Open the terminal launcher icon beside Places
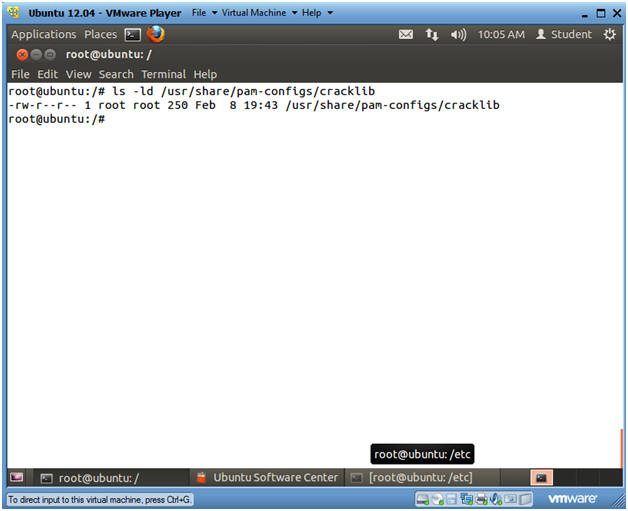This screenshot has width=628, height=511. click(133, 35)
